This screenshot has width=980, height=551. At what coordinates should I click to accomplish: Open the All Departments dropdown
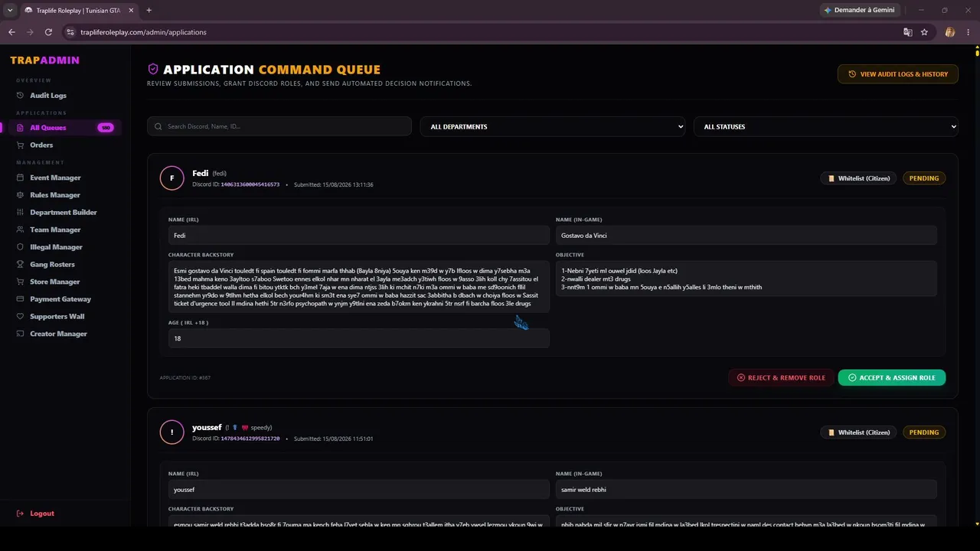pos(553,126)
